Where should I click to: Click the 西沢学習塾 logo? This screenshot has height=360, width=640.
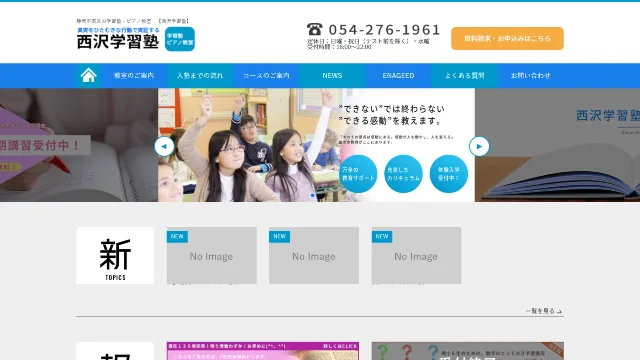point(118,42)
